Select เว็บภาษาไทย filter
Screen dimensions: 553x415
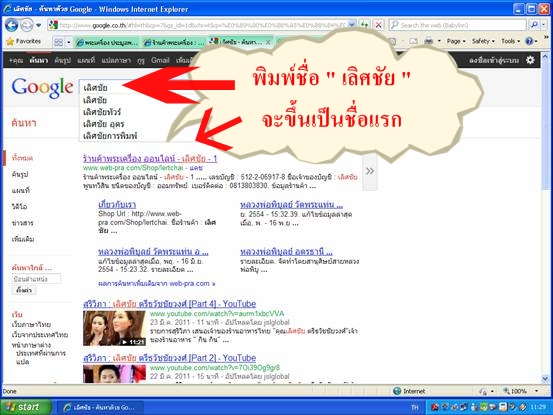(x=31, y=324)
